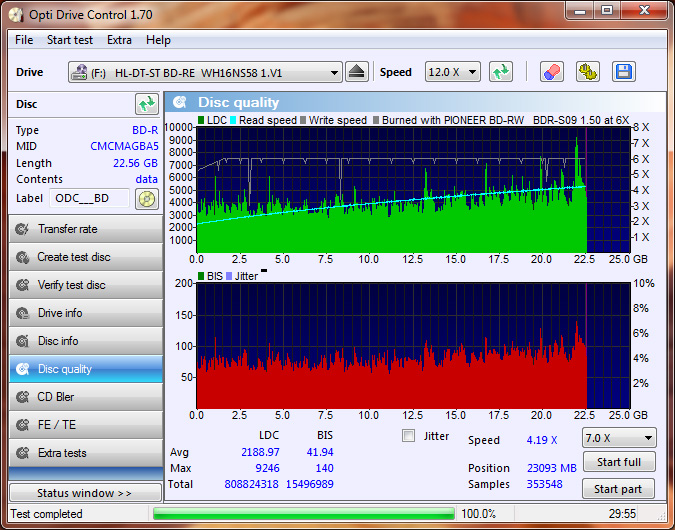Click the refresh speed green arrows icon
This screenshot has width=675, height=530.
pyautogui.click(x=501, y=72)
